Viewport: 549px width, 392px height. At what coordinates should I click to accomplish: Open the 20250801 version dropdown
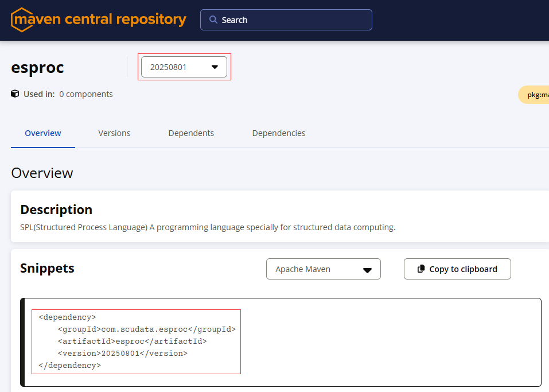tap(184, 67)
